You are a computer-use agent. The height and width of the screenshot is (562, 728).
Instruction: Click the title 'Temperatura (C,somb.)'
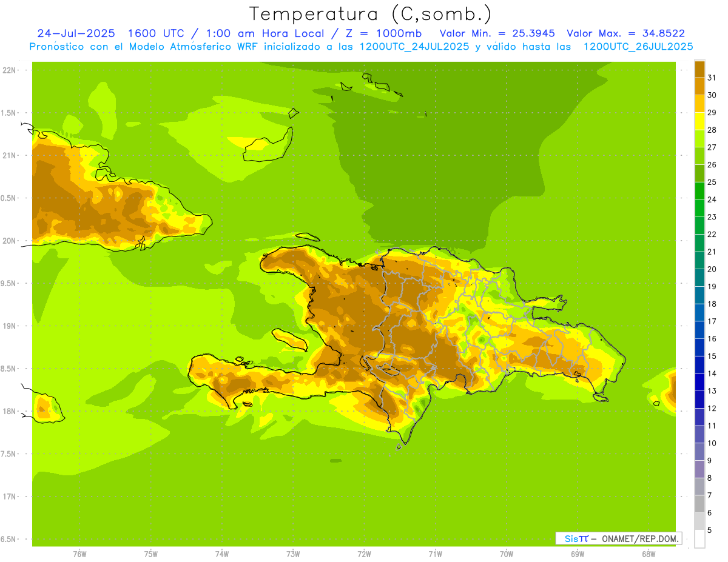[370, 15]
